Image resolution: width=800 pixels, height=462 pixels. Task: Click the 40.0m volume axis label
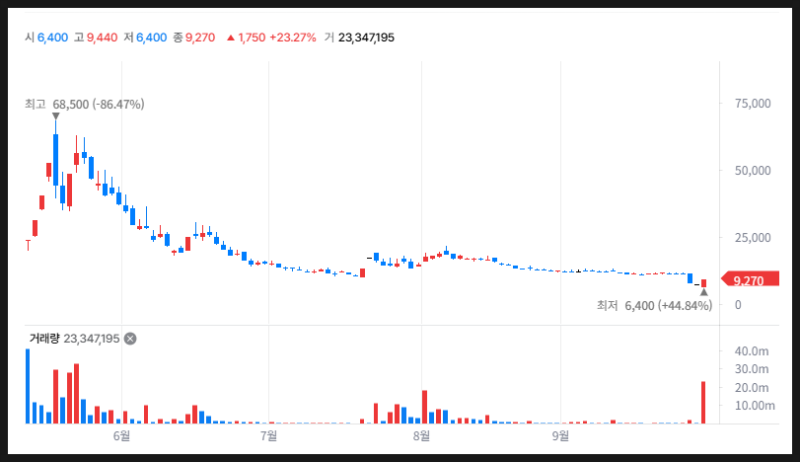[752, 351]
